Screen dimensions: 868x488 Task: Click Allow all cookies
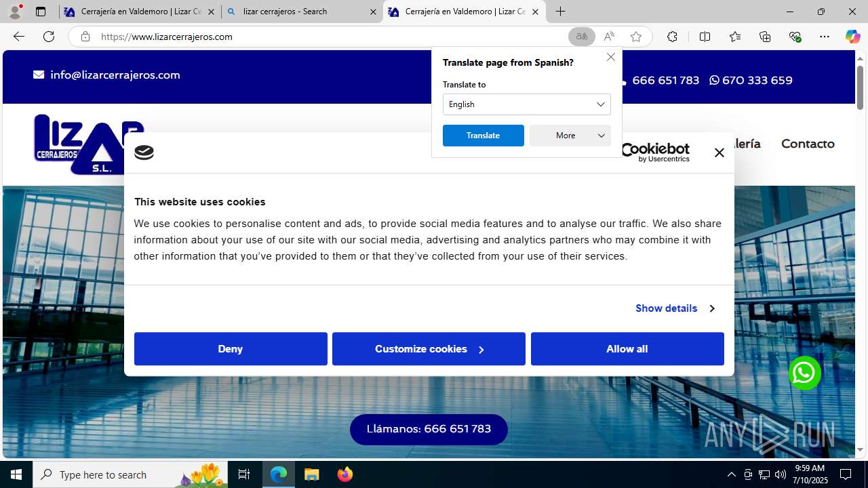(627, 349)
